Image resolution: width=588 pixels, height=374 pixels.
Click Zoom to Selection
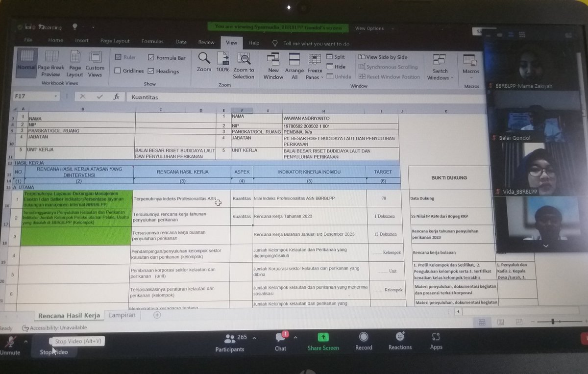coord(244,66)
